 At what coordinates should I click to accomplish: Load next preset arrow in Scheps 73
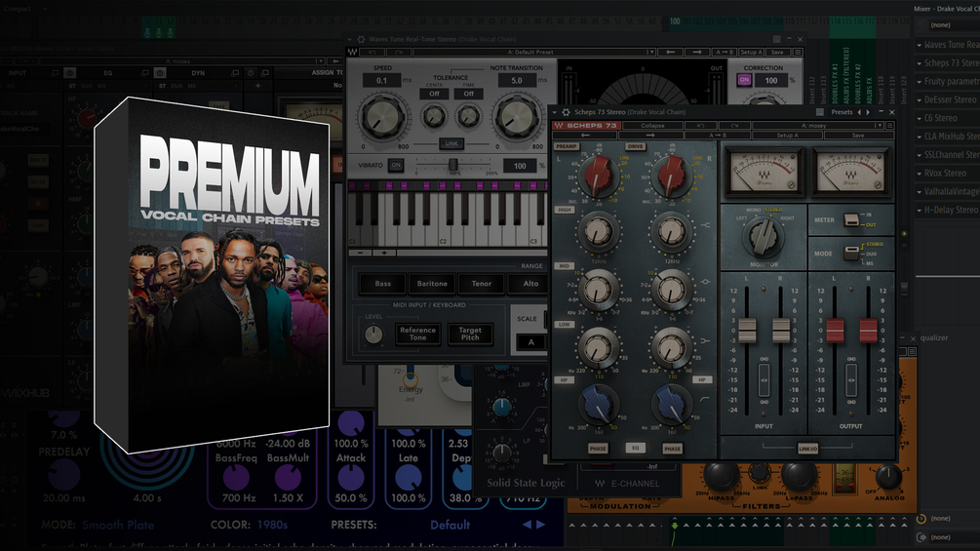tap(650, 135)
